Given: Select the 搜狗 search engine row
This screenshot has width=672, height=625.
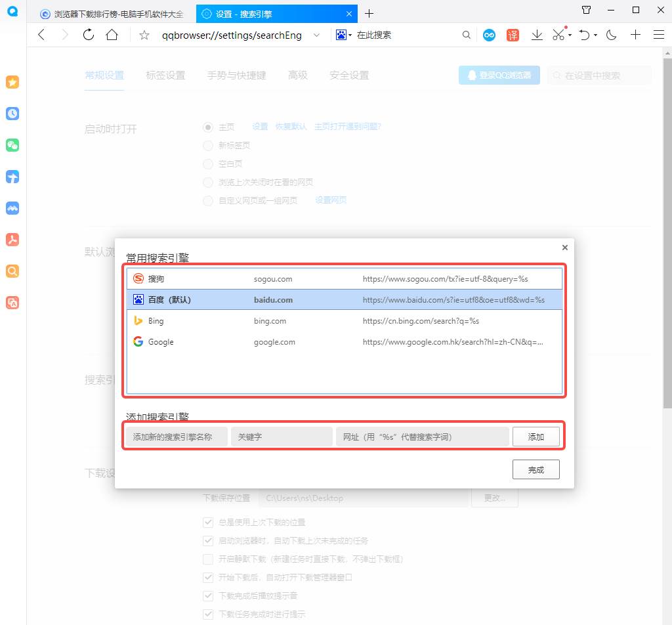Looking at the screenshot, I should click(345, 279).
